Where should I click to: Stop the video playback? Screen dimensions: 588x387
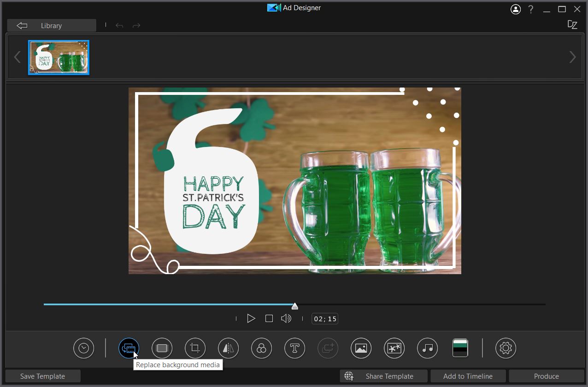pyautogui.click(x=269, y=318)
